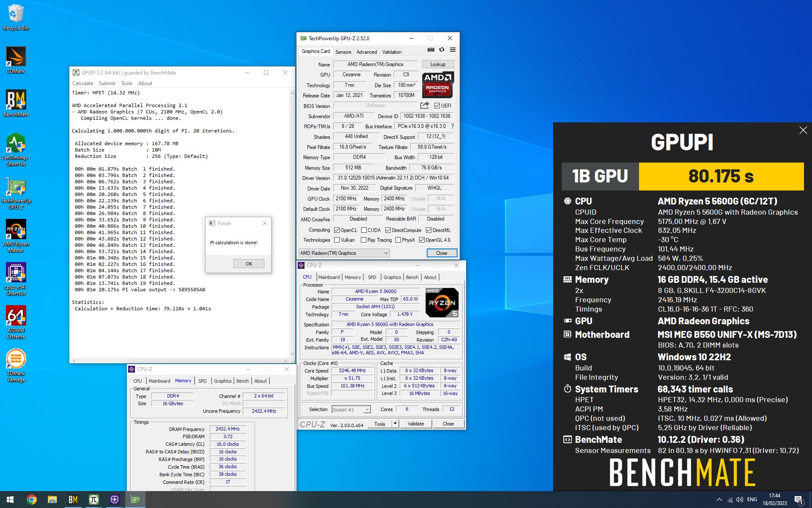812x508 pixels.
Task: Open Windows Start menu
Action: coord(10,500)
